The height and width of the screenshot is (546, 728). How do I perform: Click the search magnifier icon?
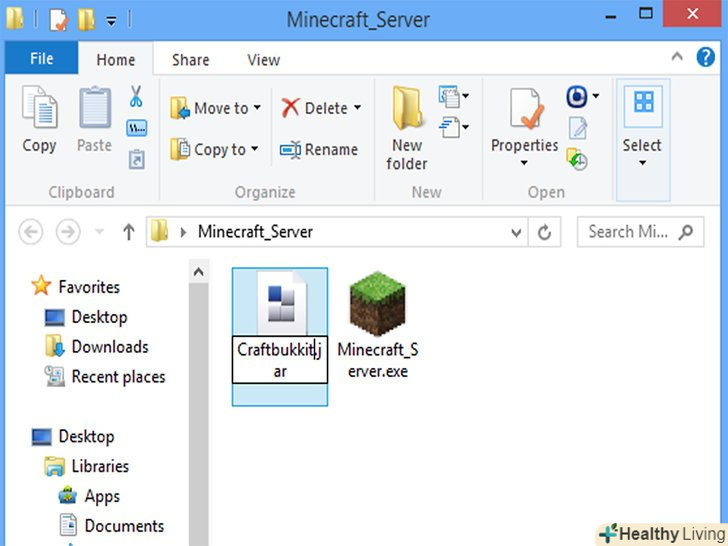(x=686, y=231)
